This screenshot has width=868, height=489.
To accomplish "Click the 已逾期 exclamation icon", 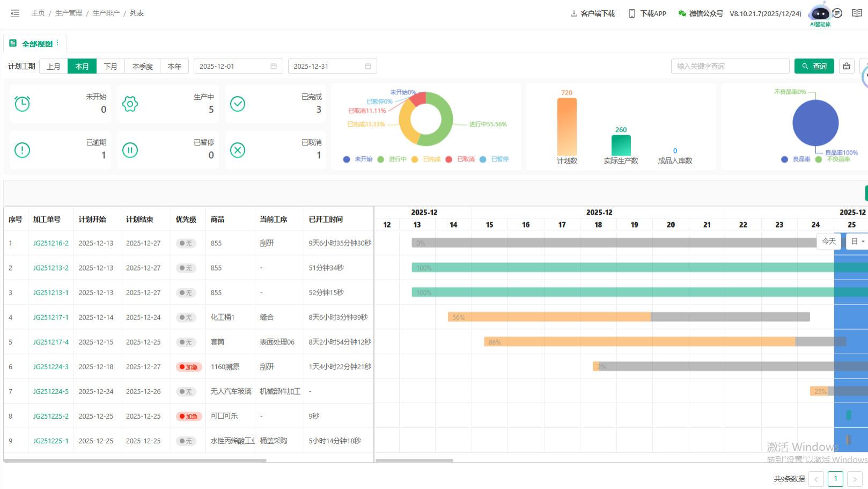I will click(x=22, y=150).
